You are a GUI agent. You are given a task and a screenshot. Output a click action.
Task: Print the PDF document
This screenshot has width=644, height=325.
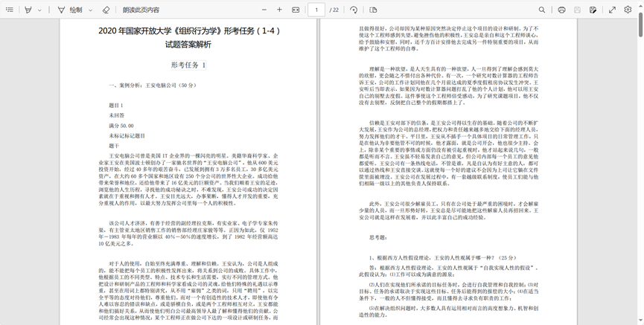(561, 10)
